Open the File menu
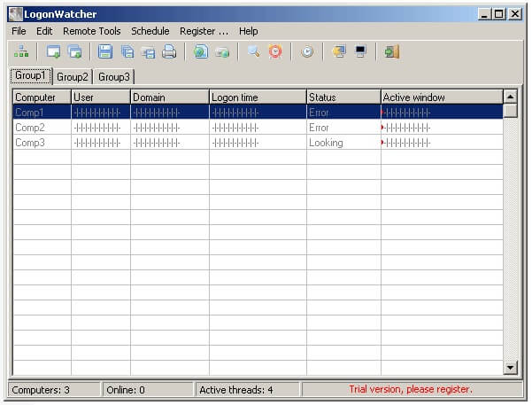The height and width of the screenshot is (405, 532). tap(19, 31)
